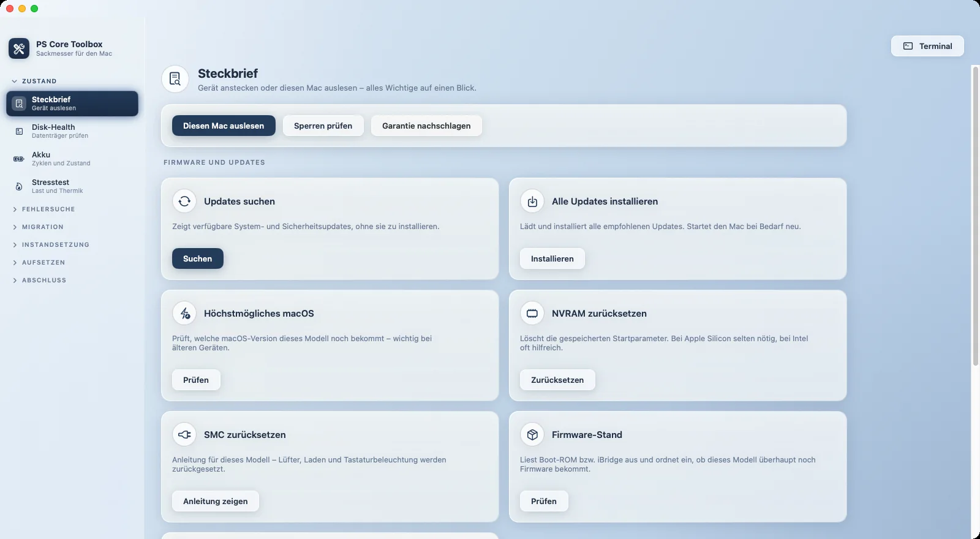Click the Sperren prüfen button
The width and height of the screenshot is (980, 539).
click(x=323, y=126)
